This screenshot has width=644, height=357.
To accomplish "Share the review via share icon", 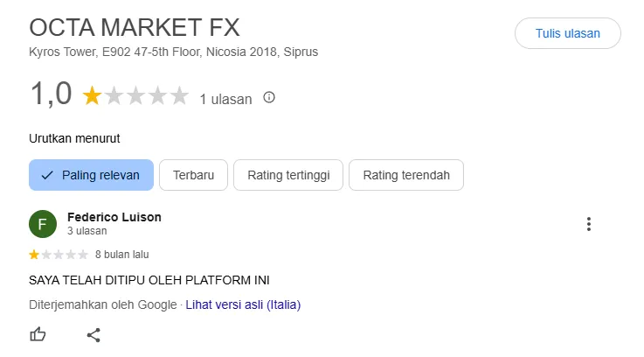I will [x=93, y=335].
